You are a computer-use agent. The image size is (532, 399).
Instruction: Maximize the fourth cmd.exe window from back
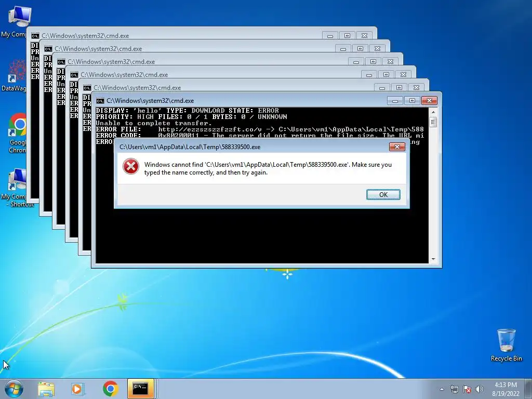coord(386,74)
